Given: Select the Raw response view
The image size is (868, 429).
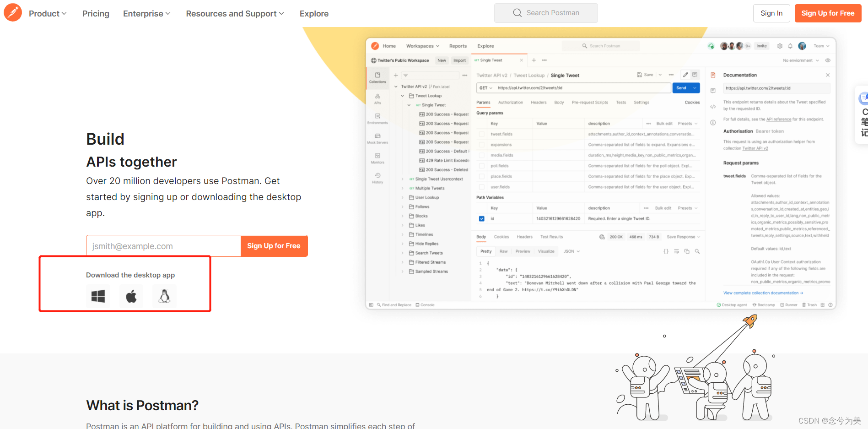Looking at the screenshot, I should click(x=503, y=251).
